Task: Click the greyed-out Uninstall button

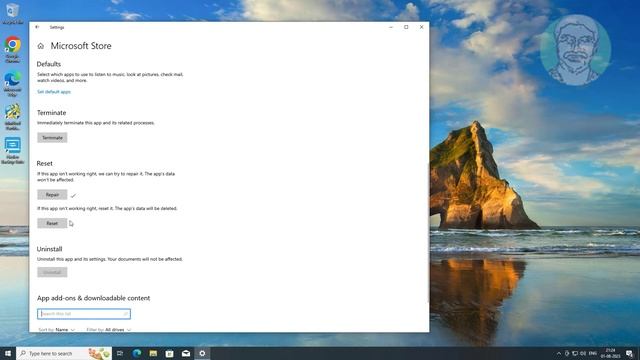Action: tap(52, 272)
